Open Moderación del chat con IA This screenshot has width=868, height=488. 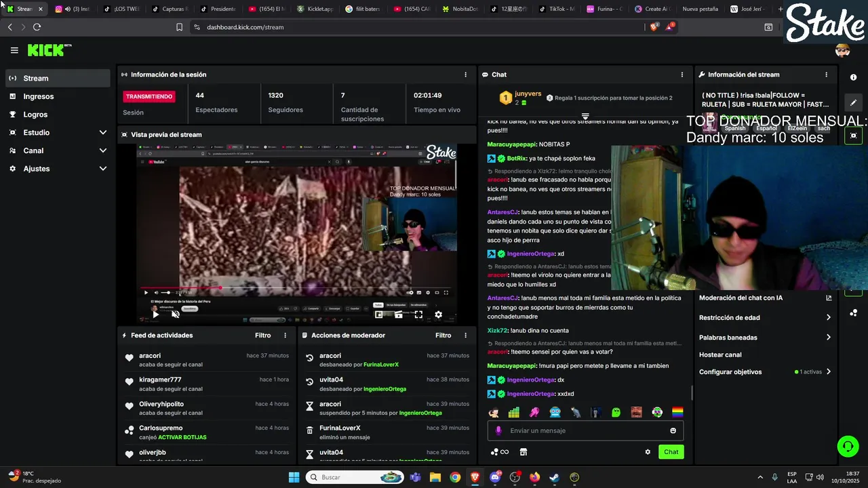[x=765, y=298]
